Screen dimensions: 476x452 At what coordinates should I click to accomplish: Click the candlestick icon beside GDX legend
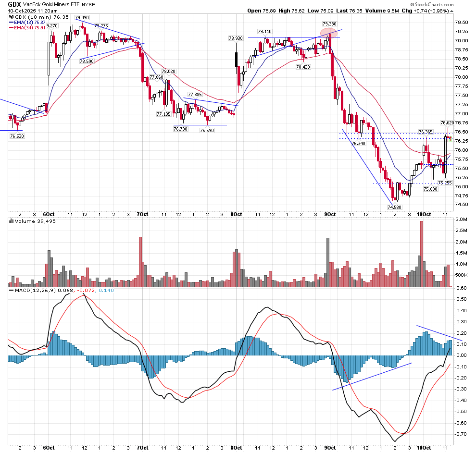12,17
